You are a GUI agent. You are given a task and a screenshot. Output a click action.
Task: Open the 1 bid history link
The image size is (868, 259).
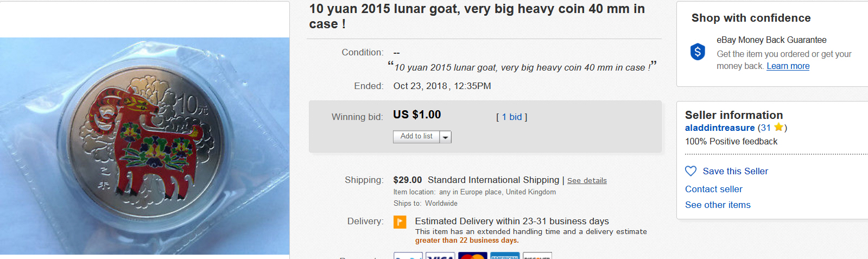pyautogui.click(x=511, y=117)
